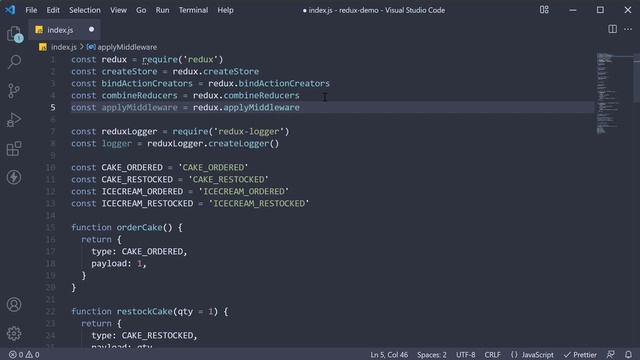640x360 pixels.
Task: Change encoding via UTF-8 status item
Action: click(x=465, y=354)
